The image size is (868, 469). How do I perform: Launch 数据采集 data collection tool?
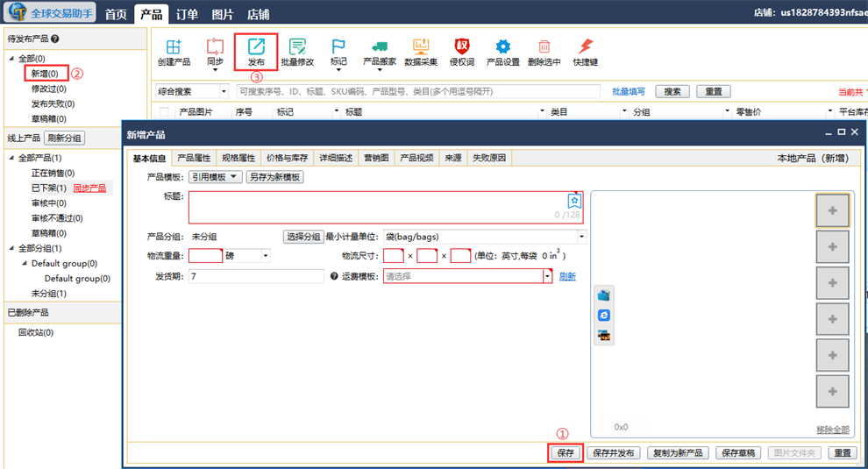pyautogui.click(x=421, y=53)
